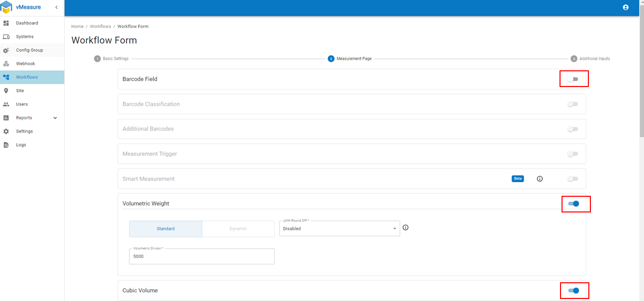Viewport: 644px width, 301px height.
Task: Click the Settings gear icon
Action: (x=6, y=131)
